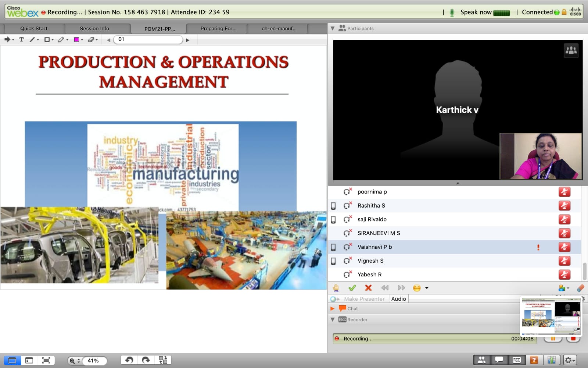
Task: Open the polling icon in bottom-right bar
Action: (551, 360)
